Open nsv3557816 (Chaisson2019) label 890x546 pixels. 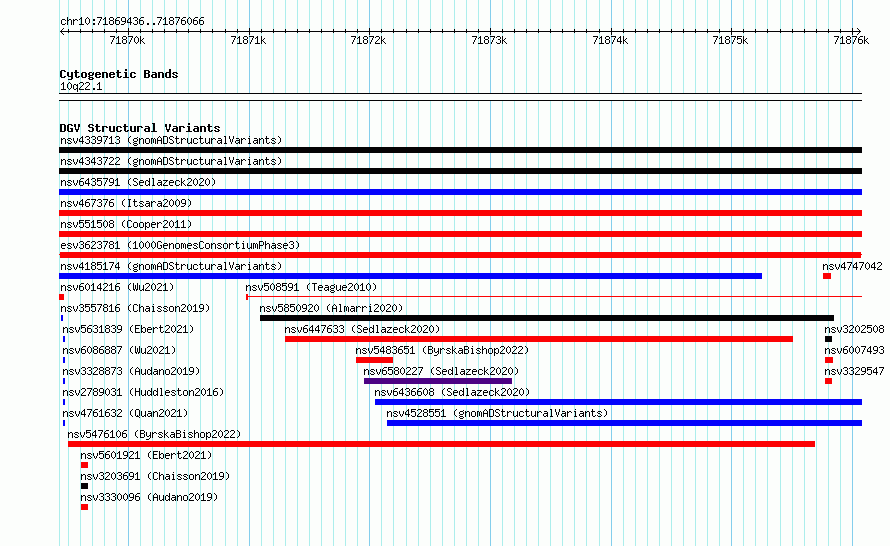point(135,308)
